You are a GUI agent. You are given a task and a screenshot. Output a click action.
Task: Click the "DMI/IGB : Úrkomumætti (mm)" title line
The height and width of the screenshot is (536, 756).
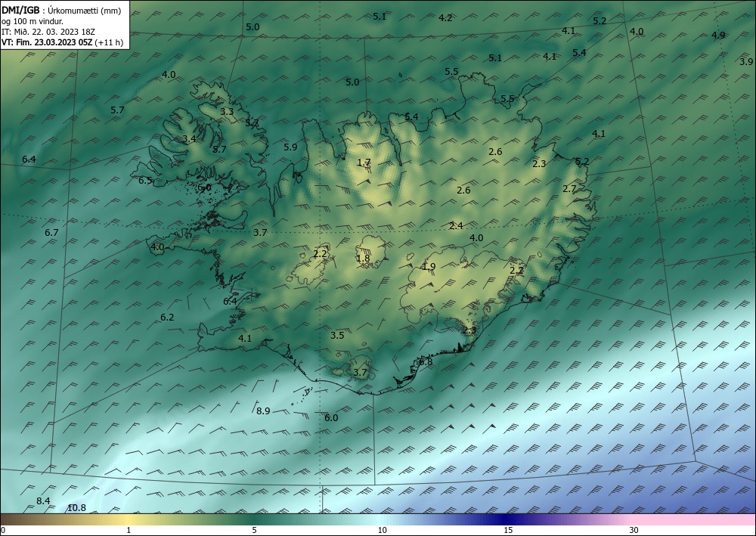coord(61,9)
